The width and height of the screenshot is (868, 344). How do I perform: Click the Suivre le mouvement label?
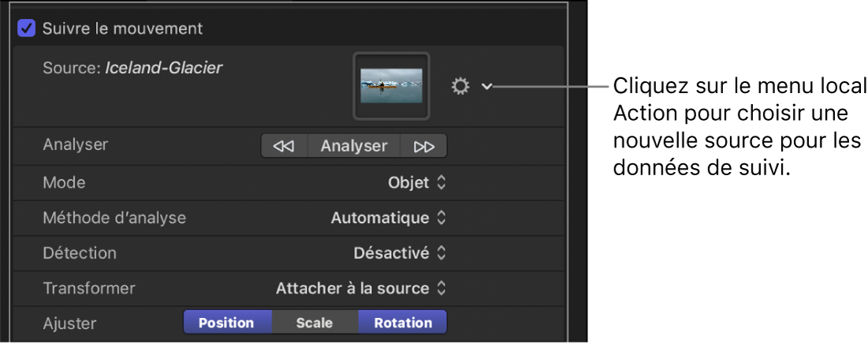tap(122, 28)
